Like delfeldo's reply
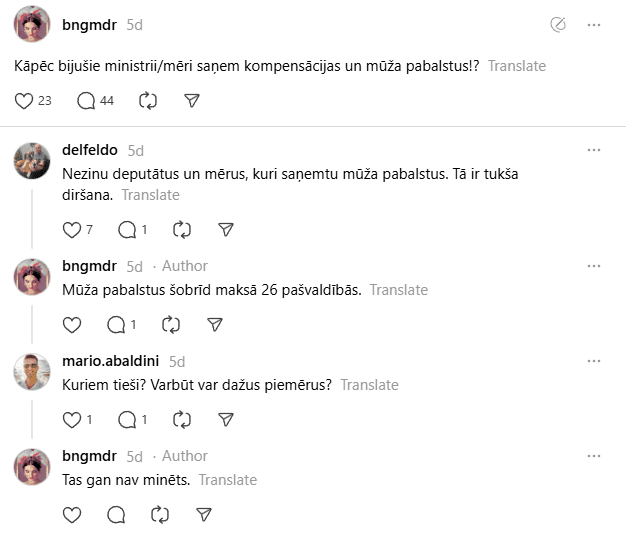Viewport: 626px width, 534px height. pos(71,229)
